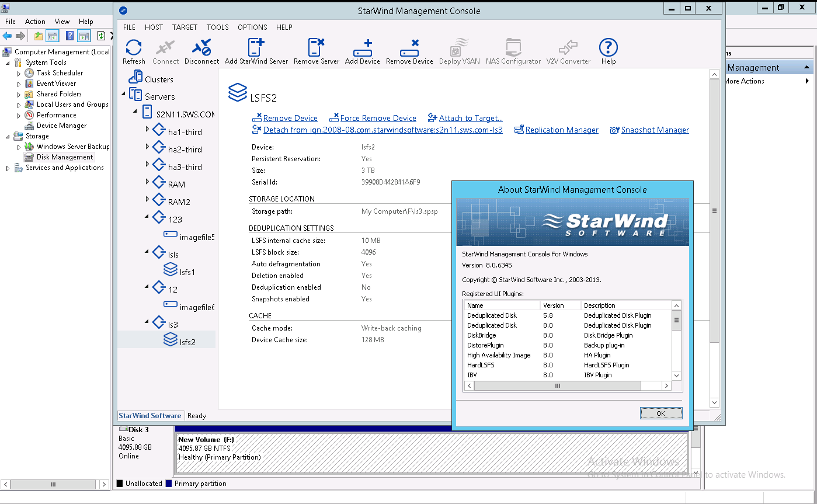Click OK in the About dialog
This screenshot has height=504, width=817.
tap(661, 413)
